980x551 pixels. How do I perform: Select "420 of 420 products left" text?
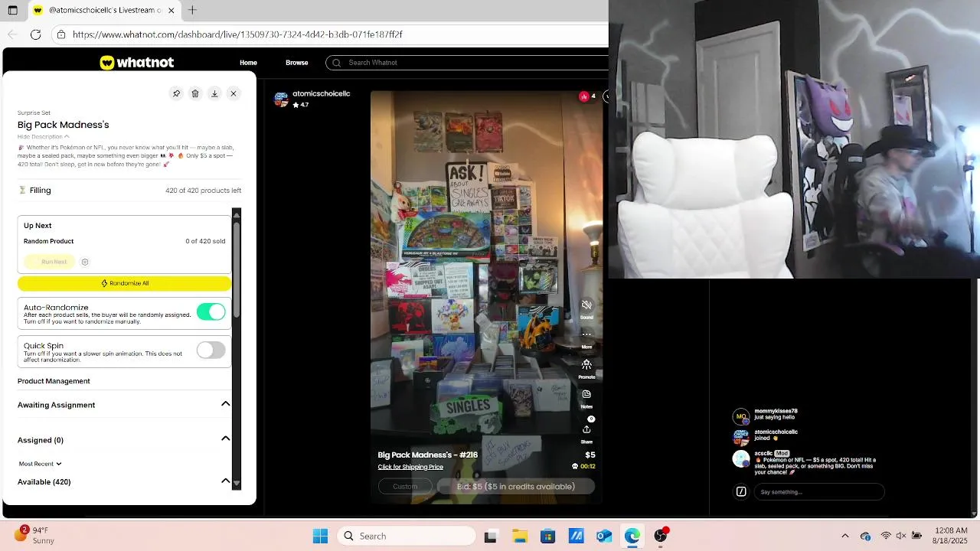204,191
